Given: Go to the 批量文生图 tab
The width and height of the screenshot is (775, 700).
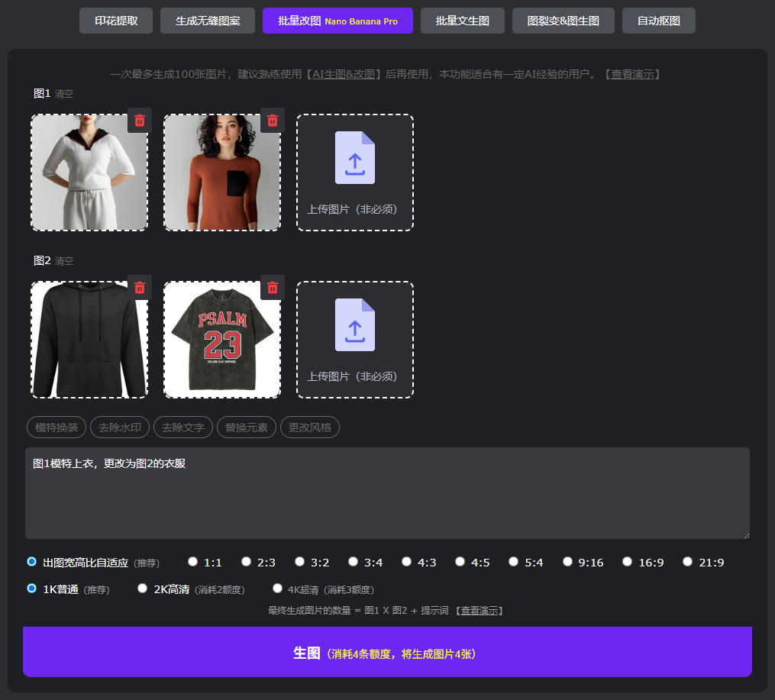Looking at the screenshot, I should (x=462, y=21).
